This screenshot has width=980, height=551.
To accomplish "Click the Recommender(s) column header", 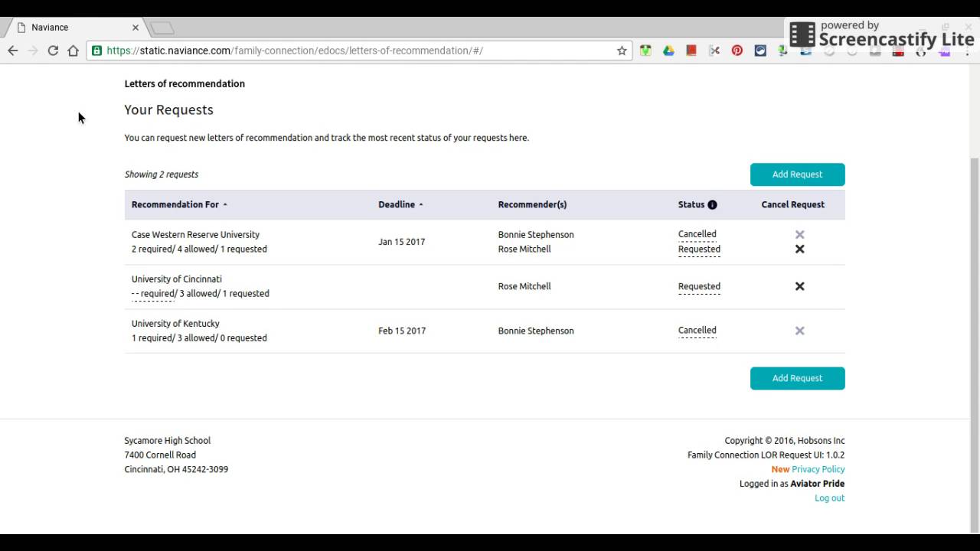I will (x=532, y=204).
